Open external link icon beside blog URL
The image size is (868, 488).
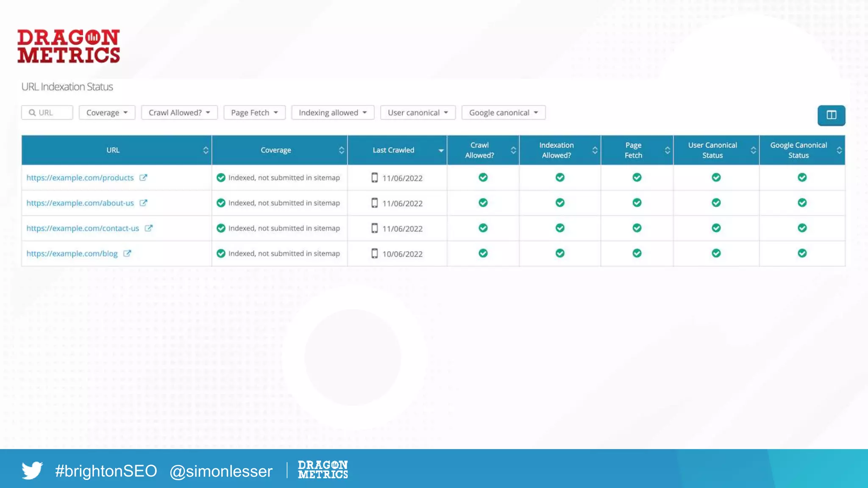127,253
